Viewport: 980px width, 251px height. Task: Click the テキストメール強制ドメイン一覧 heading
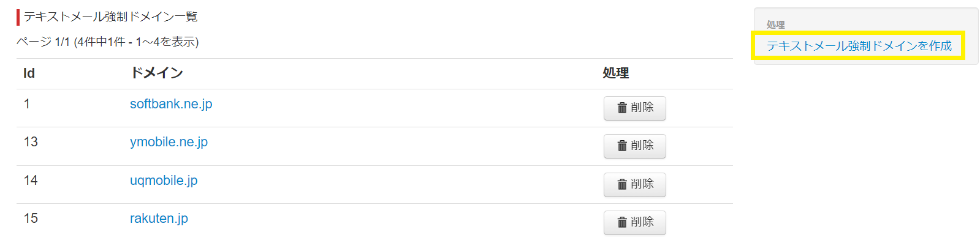[x=110, y=17]
